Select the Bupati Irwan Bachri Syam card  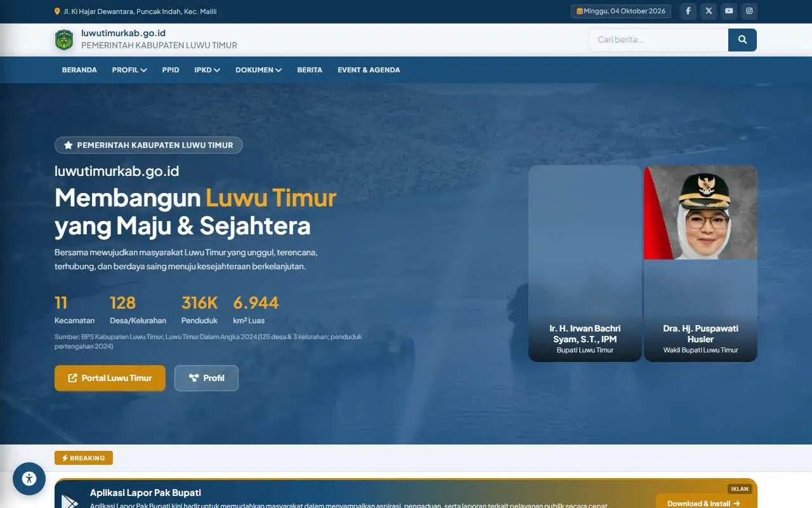click(585, 264)
